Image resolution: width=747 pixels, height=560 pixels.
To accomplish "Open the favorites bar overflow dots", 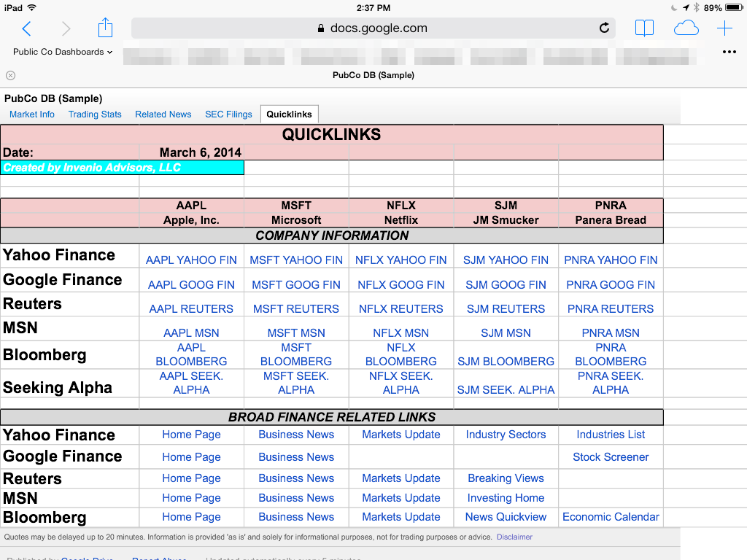I will pos(729,52).
